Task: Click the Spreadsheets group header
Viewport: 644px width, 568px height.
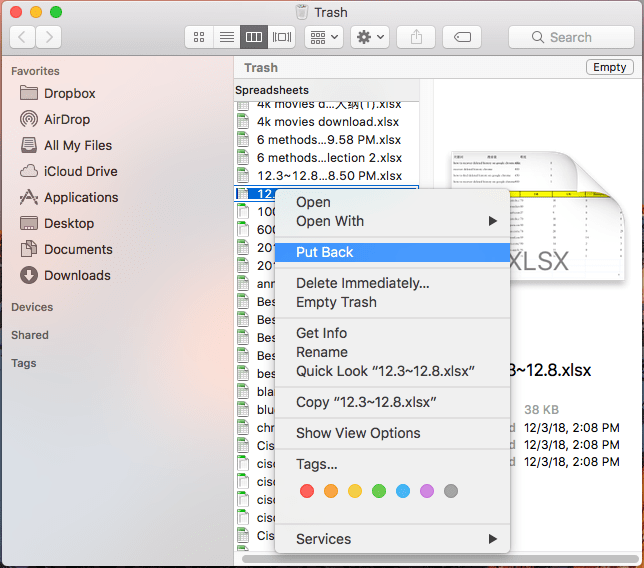Action: click(x=327, y=90)
